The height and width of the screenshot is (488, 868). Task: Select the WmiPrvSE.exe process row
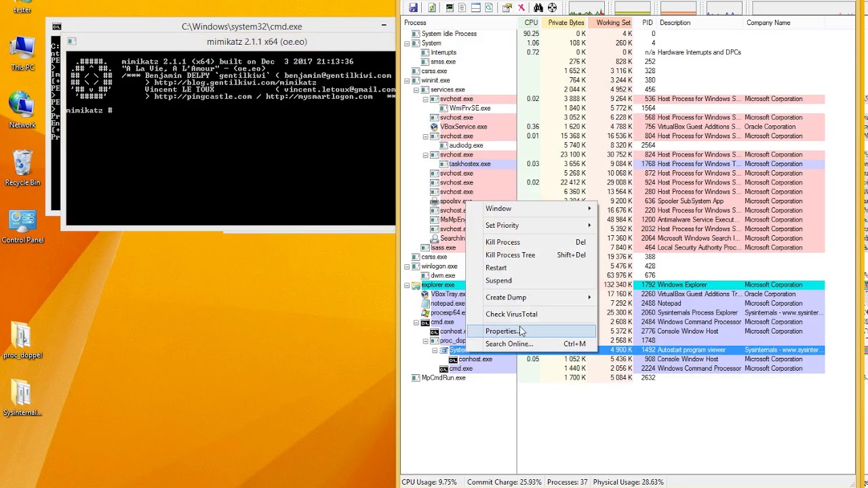pos(613,108)
